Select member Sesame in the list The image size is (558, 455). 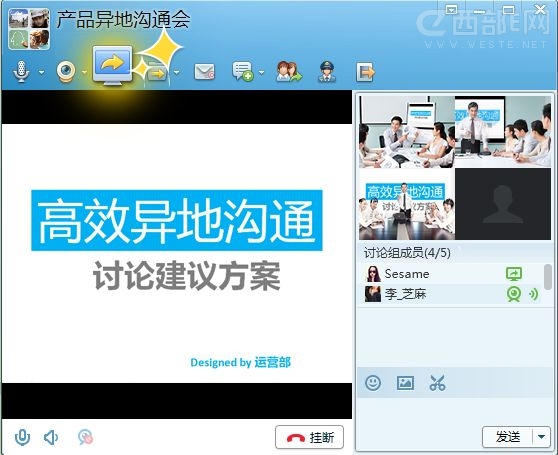451,274
